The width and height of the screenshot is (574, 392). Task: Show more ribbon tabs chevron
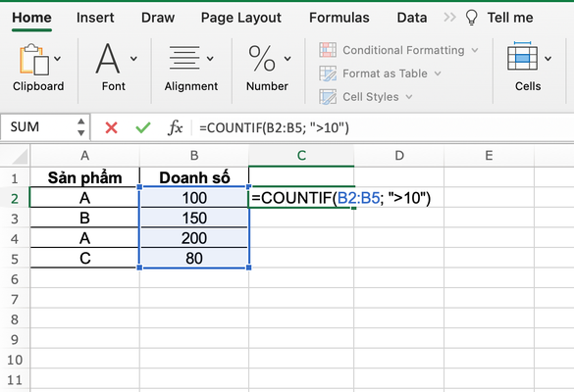(x=450, y=18)
